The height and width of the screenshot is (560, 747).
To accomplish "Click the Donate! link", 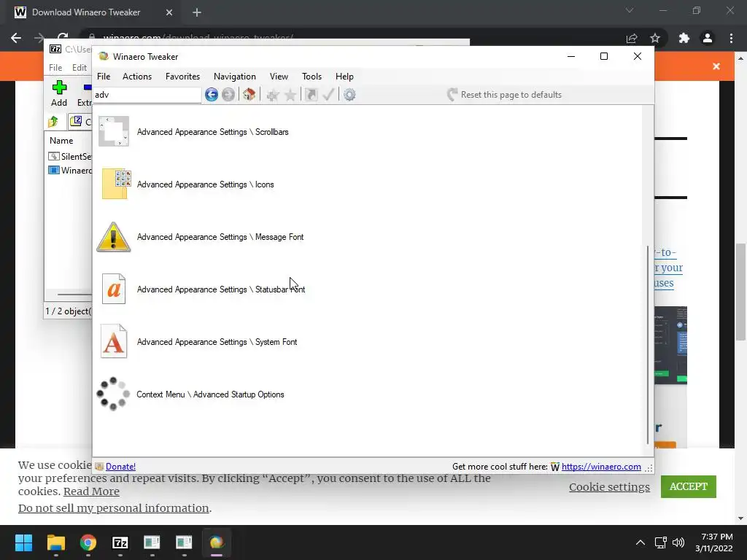I will pyautogui.click(x=120, y=467).
